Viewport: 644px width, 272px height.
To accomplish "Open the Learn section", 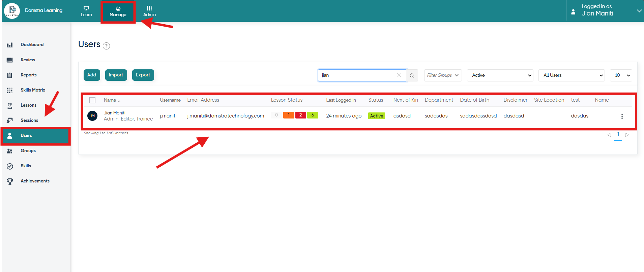I will 86,11.
